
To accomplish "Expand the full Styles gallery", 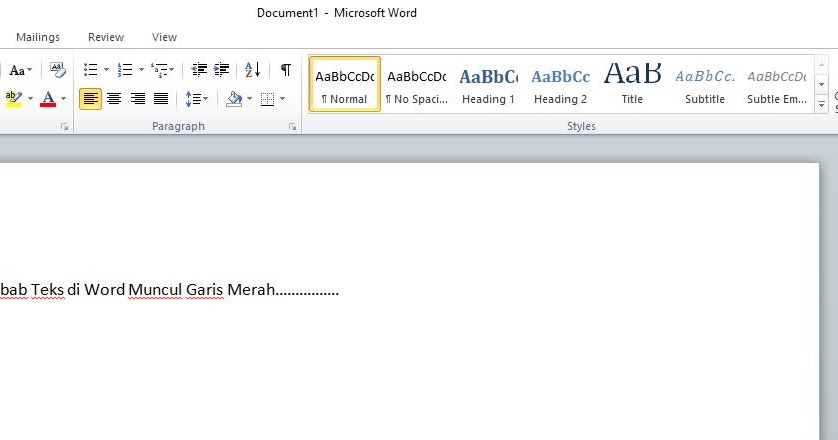I will pyautogui.click(x=821, y=104).
